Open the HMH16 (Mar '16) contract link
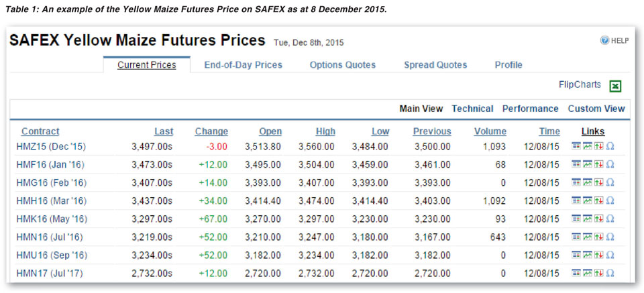Viewport: 644px width, 293px height. click(x=52, y=201)
